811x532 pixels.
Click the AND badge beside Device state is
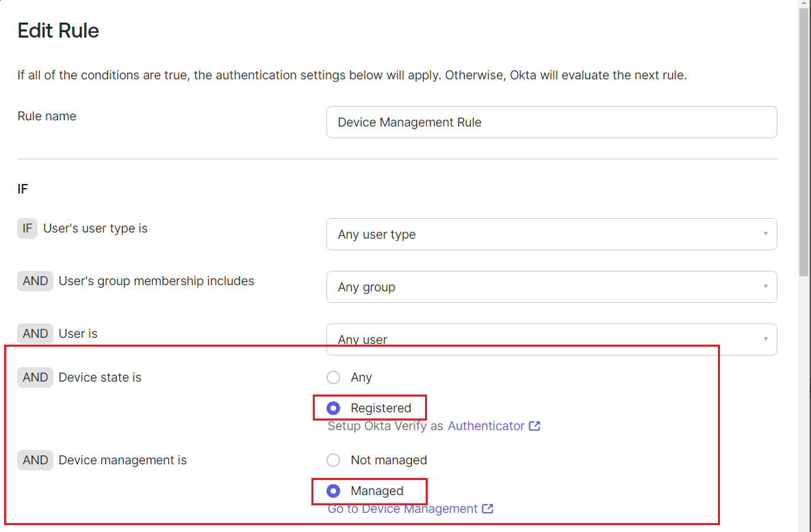[x=35, y=377]
